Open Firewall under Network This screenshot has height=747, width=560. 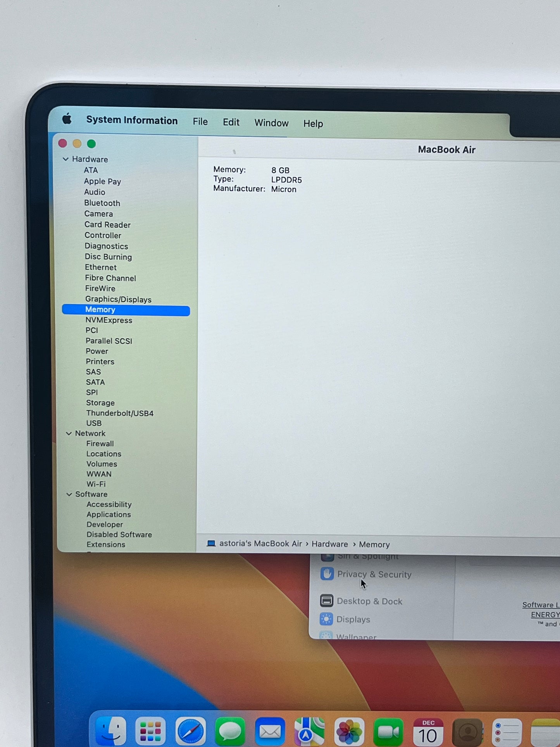pos(100,443)
